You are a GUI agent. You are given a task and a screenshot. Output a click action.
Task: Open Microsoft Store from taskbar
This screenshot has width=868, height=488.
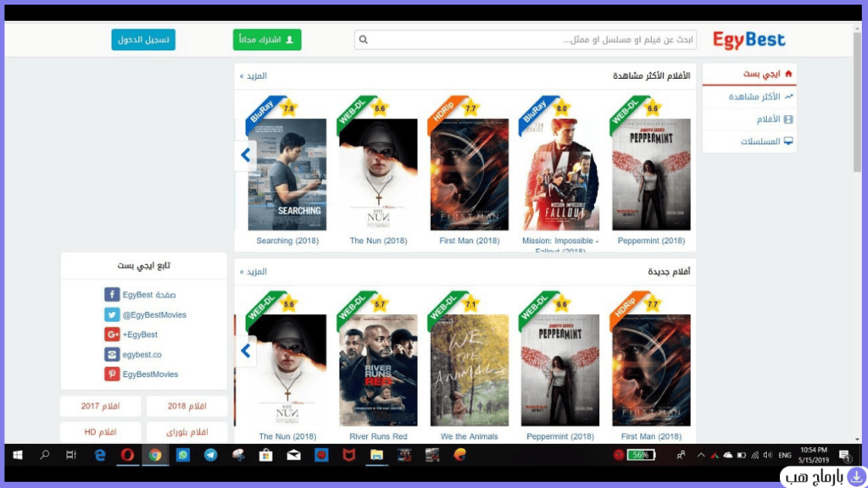pos(265,455)
